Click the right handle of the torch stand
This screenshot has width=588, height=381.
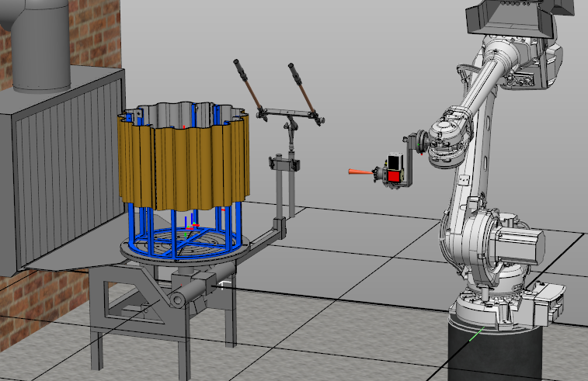[303, 89]
